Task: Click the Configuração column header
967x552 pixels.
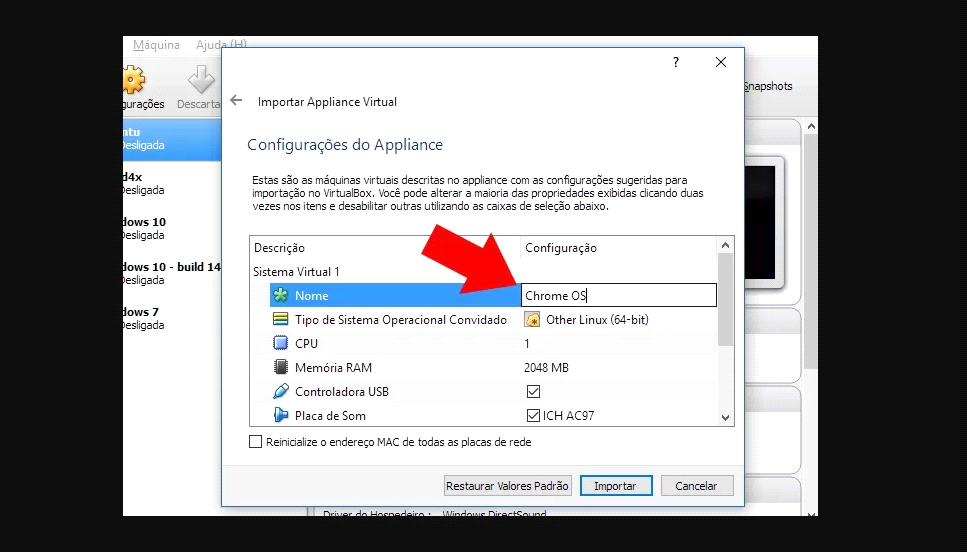Action: [561, 247]
